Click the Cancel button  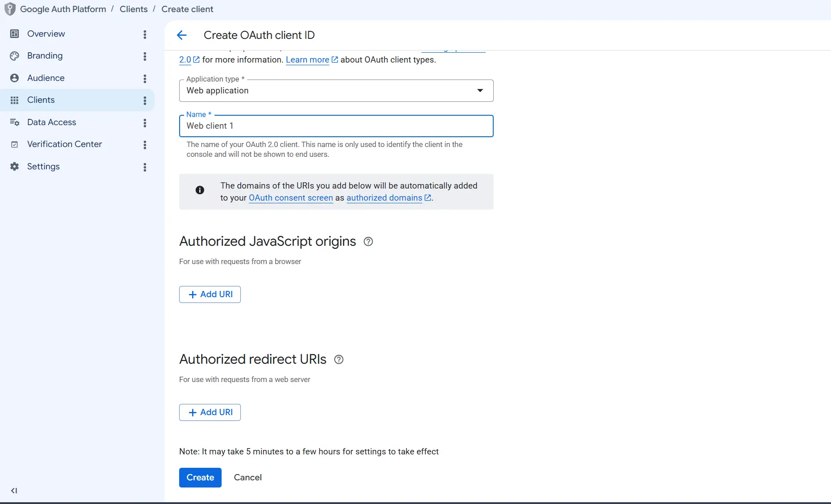click(x=248, y=478)
